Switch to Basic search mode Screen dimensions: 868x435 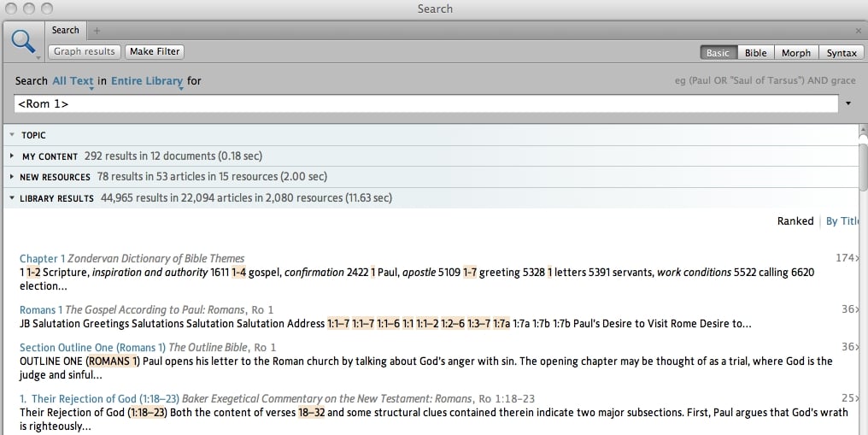pyautogui.click(x=718, y=53)
